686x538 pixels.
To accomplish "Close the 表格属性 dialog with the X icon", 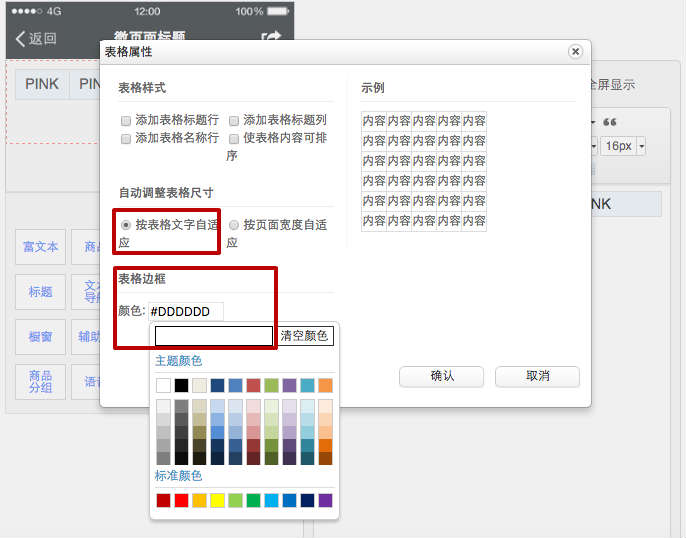I will pyautogui.click(x=575, y=52).
